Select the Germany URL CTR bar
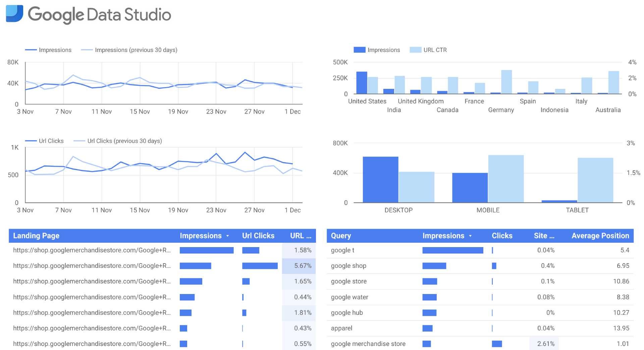The height and width of the screenshot is (350, 644). [x=506, y=82]
